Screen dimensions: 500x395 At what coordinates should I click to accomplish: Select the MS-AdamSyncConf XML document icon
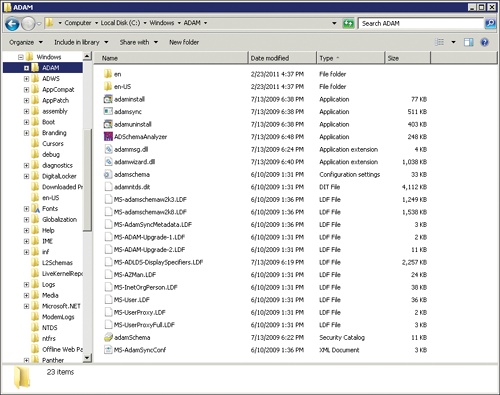point(108,350)
